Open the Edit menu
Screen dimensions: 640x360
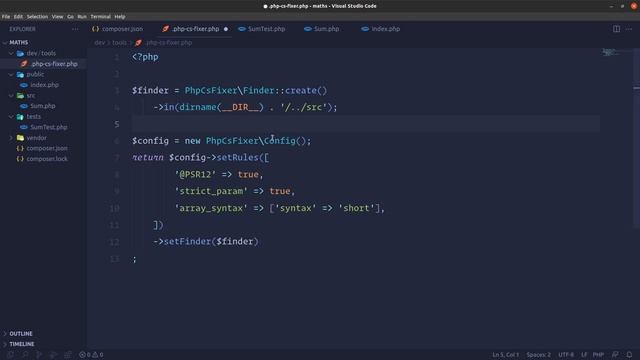[18, 17]
